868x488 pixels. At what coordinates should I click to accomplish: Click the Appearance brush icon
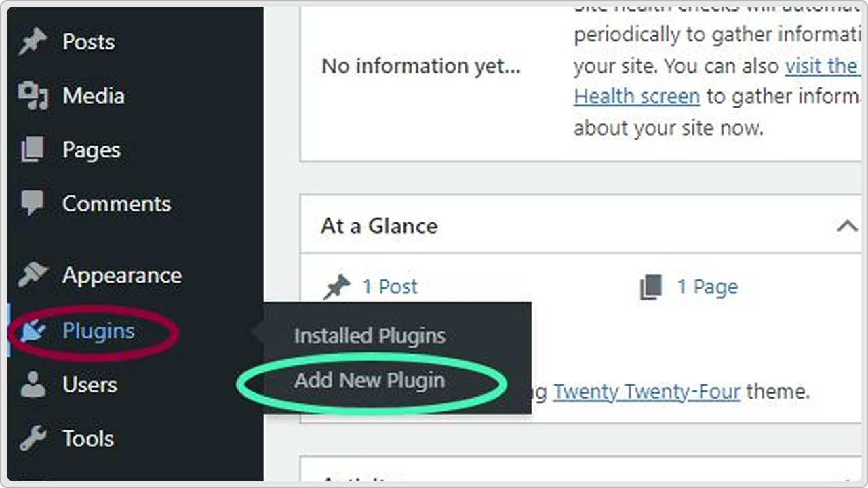tap(31, 274)
